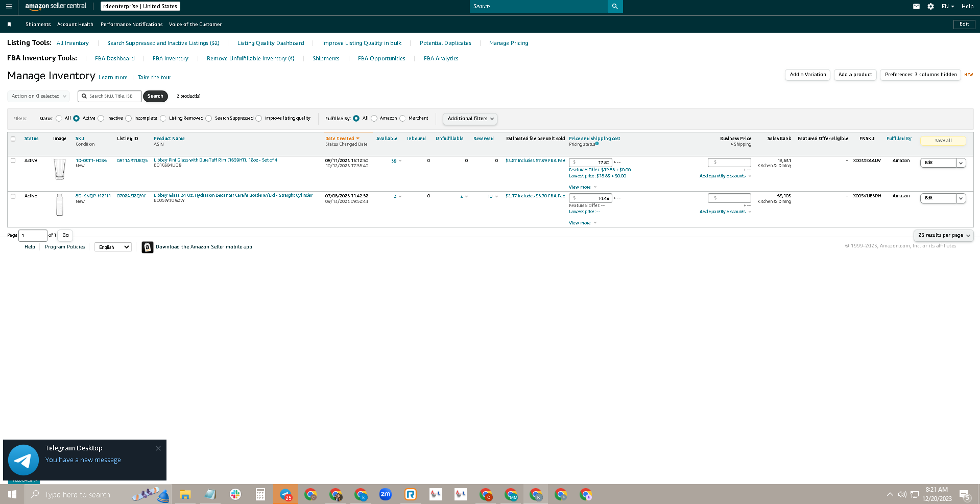Open Shipments in the top navigation
The height and width of the screenshot is (504, 980).
click(38, 25)
